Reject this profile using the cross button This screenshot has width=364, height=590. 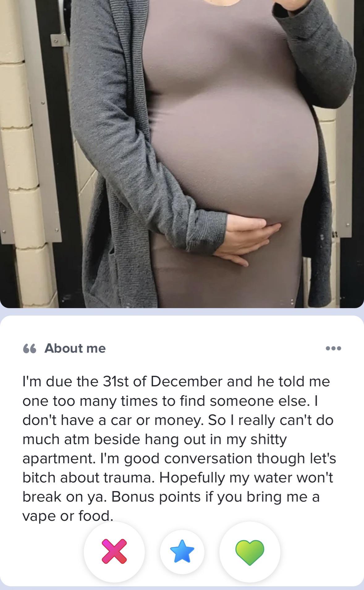[114, 551]
